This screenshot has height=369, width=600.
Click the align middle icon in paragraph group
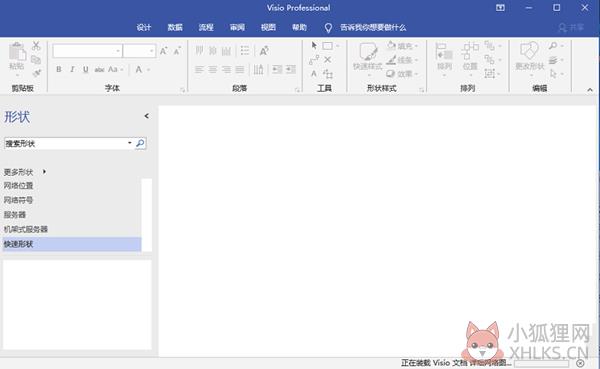tap(213, 51)
